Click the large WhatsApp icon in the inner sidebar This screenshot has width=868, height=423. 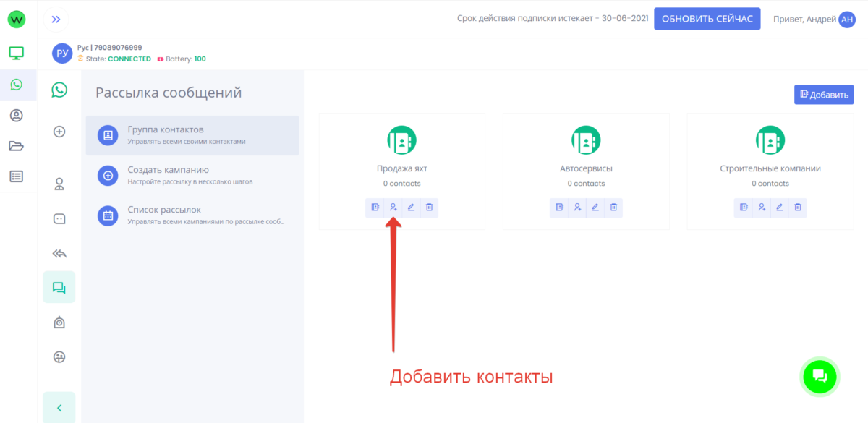pos(59,90)
